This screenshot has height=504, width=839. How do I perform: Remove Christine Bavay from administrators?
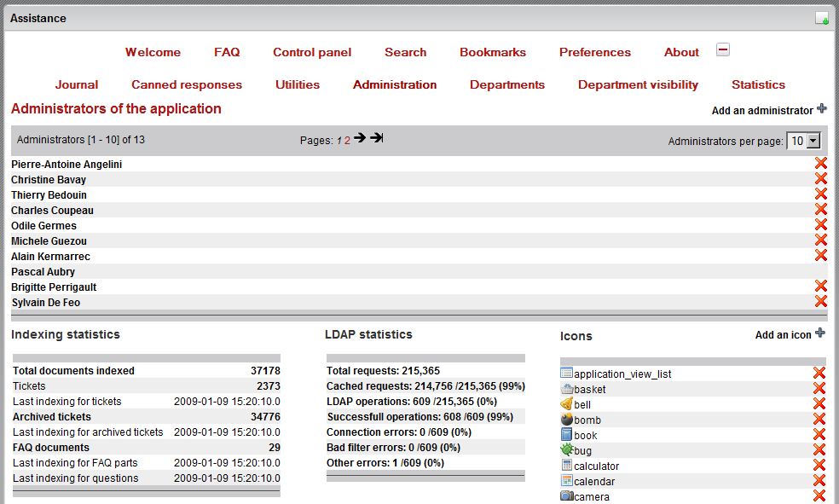point(821,179)
